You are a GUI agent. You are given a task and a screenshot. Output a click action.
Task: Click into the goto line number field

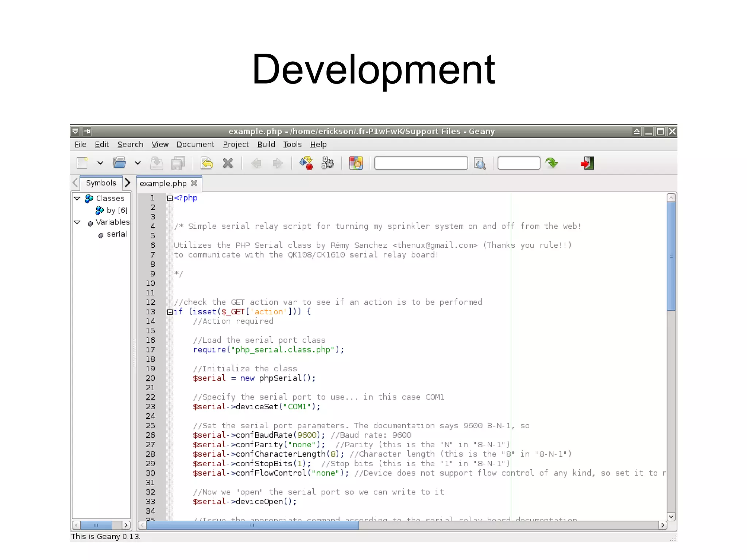(x=519, y=163)
